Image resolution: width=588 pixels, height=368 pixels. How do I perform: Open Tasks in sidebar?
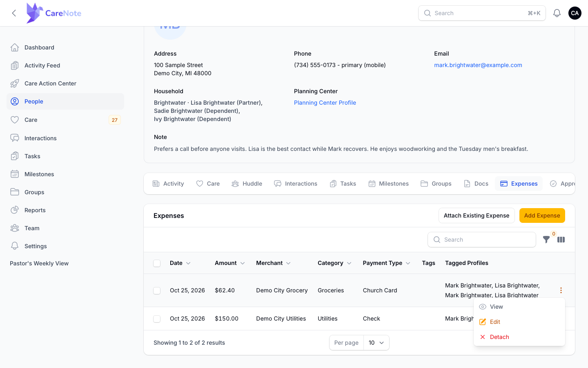click(x=65, y=156)
